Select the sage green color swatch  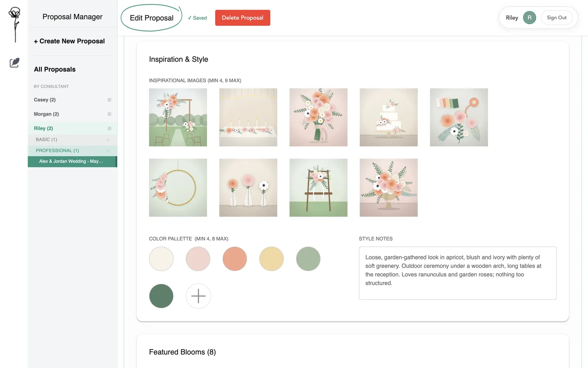308,259
